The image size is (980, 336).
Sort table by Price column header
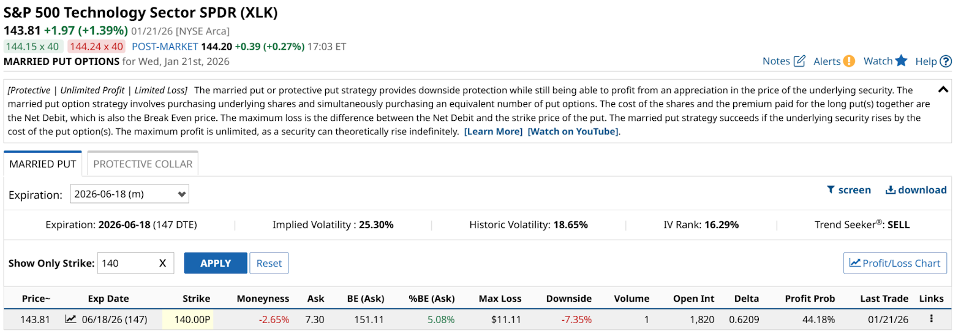[36, 299]
